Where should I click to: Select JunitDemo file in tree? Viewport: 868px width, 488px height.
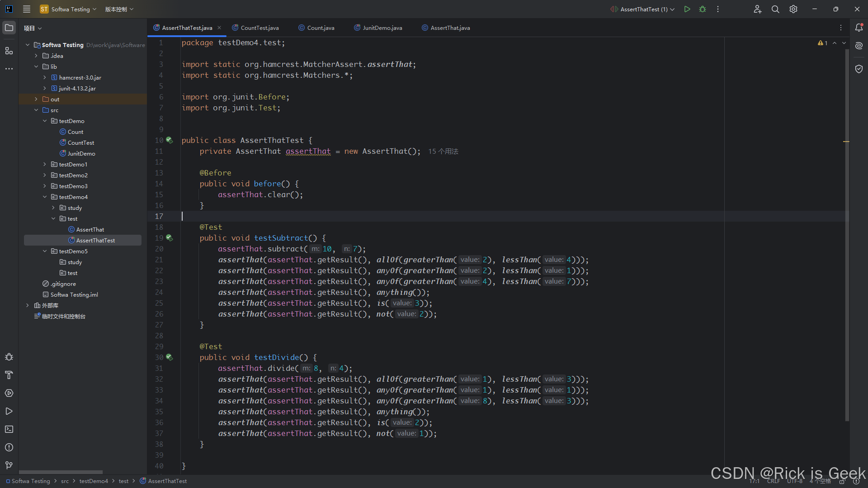[x=77, y=153]
